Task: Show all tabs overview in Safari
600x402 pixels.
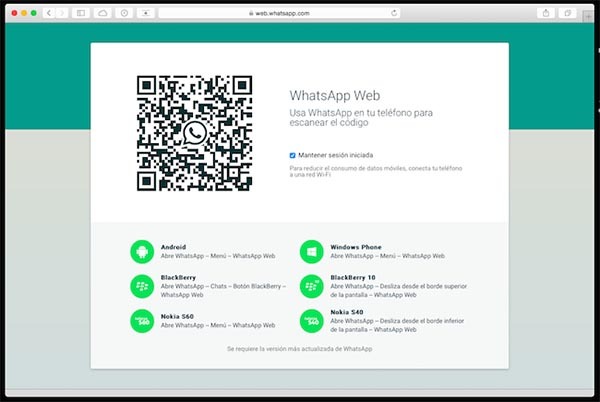Action: point(570,13)
